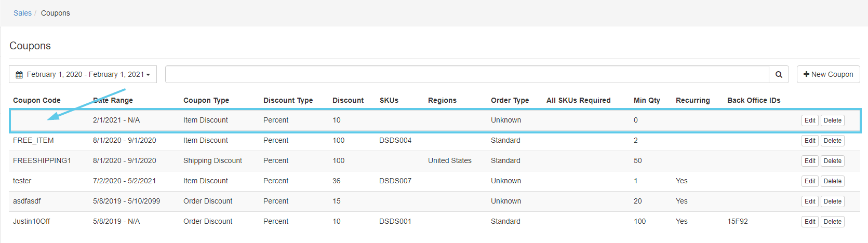Edit the FREESHIPPING1 coupon
868x243 pixels.
[x=810, y=161]
